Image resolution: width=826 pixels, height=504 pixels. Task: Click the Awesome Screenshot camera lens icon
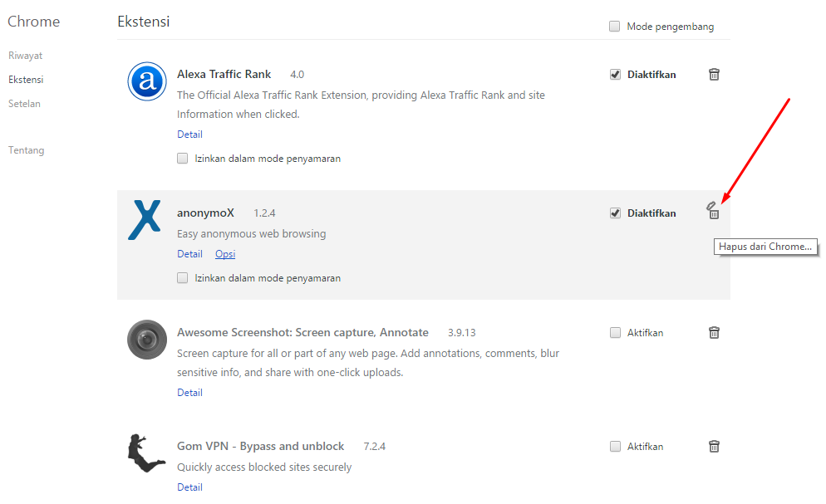147,340
